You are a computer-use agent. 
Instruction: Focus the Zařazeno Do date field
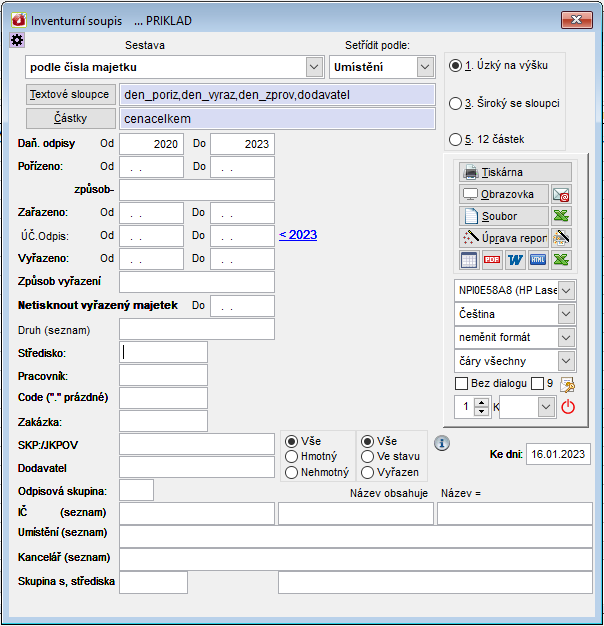coord(243,213)
